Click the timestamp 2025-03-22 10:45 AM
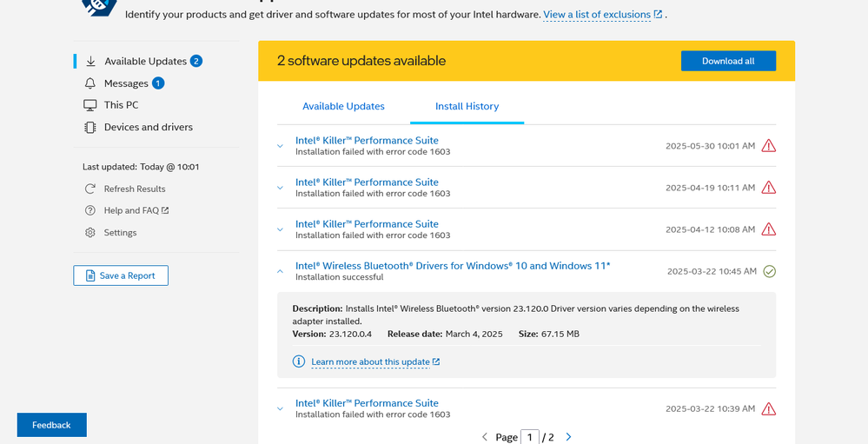The width and height of the screenshot is (868, 444). click(712, 271)
